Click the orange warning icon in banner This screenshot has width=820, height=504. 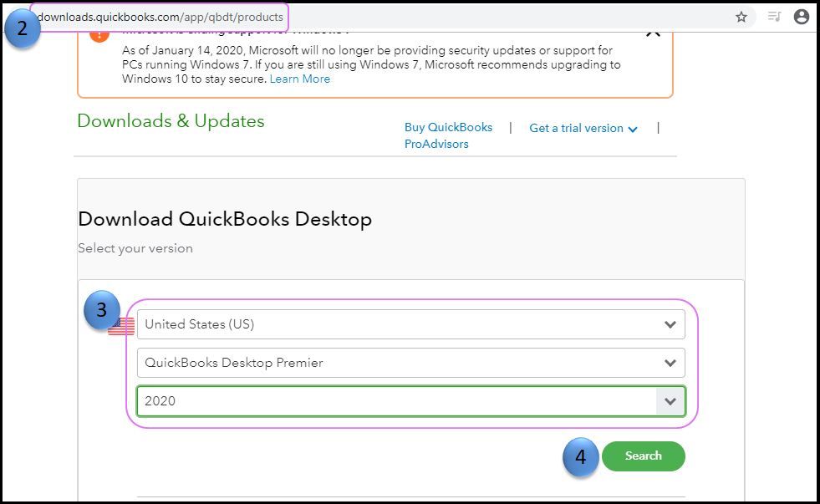99,36
